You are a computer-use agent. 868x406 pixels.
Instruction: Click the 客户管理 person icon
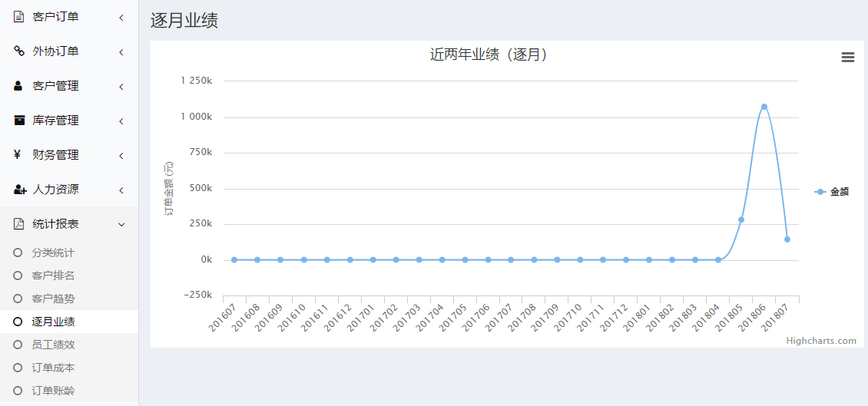tap(18, 86)
